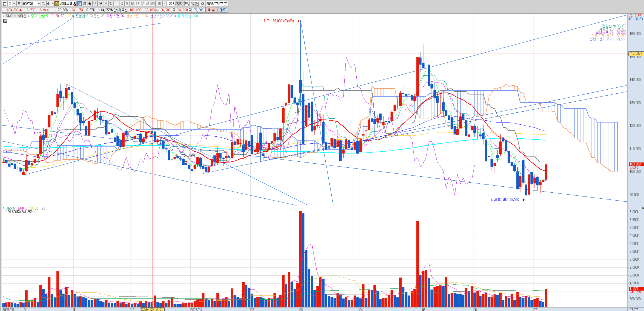Click the 후행스팬 26 legend text
Viewport: 644px width, 311px height.
click(115, 16)
